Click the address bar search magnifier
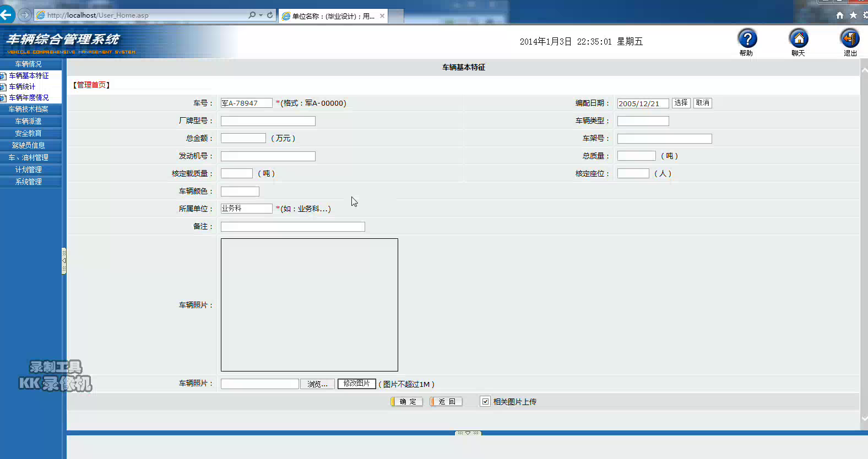The width and height of the screenshot is (868, 459). tap(252, 15)
